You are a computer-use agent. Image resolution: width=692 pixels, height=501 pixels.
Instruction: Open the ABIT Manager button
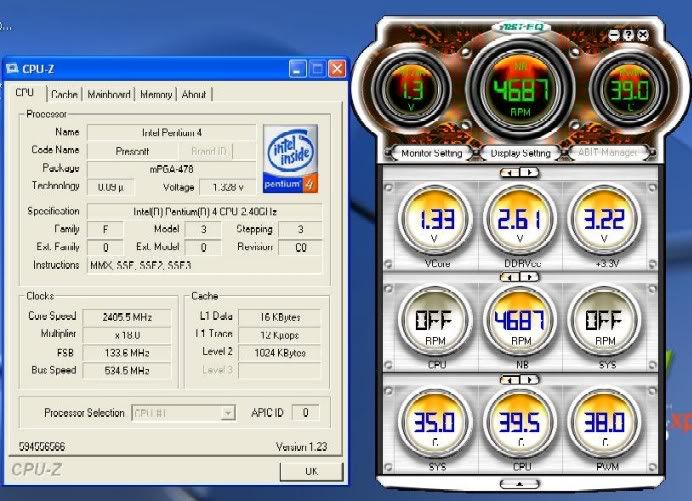(x=608, y=152)
